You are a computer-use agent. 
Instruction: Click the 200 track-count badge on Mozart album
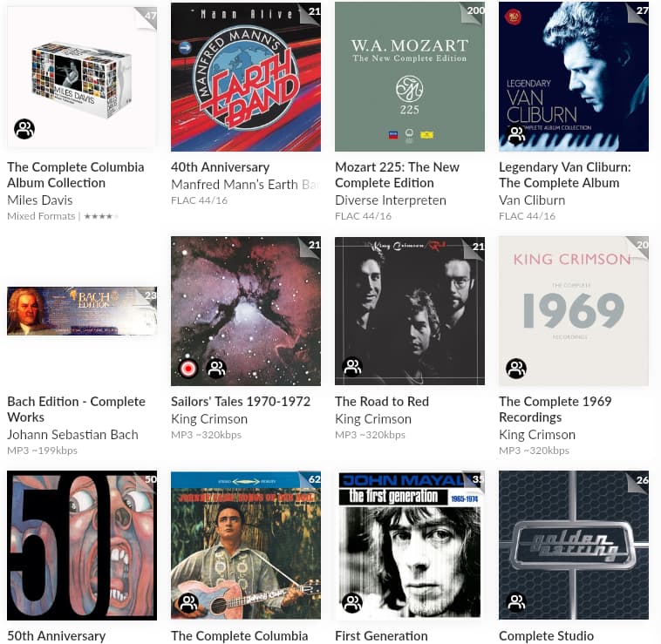[474, 10]
